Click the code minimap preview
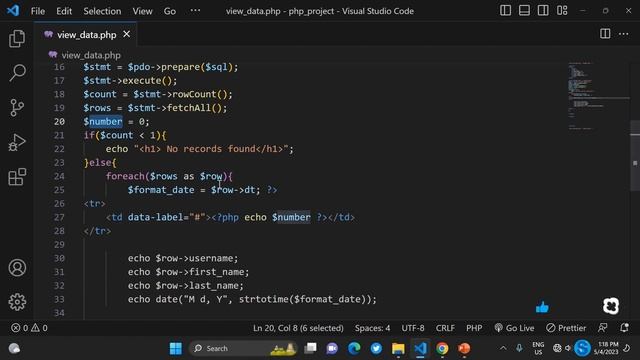The image size is (640, 360). point(598,96)
